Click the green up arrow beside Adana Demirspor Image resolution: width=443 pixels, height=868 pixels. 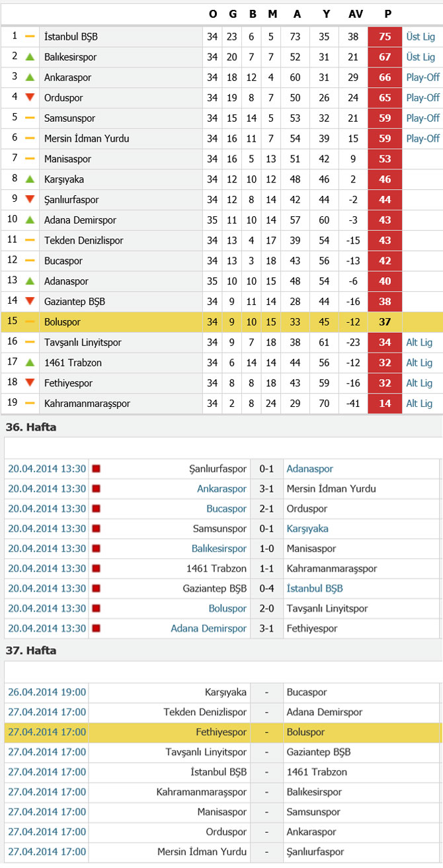click(x=30, y=220)
